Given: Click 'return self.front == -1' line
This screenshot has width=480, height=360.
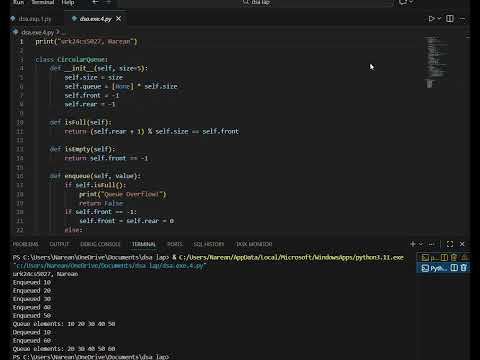Looking at the screenshot, I should coord(106,158).
